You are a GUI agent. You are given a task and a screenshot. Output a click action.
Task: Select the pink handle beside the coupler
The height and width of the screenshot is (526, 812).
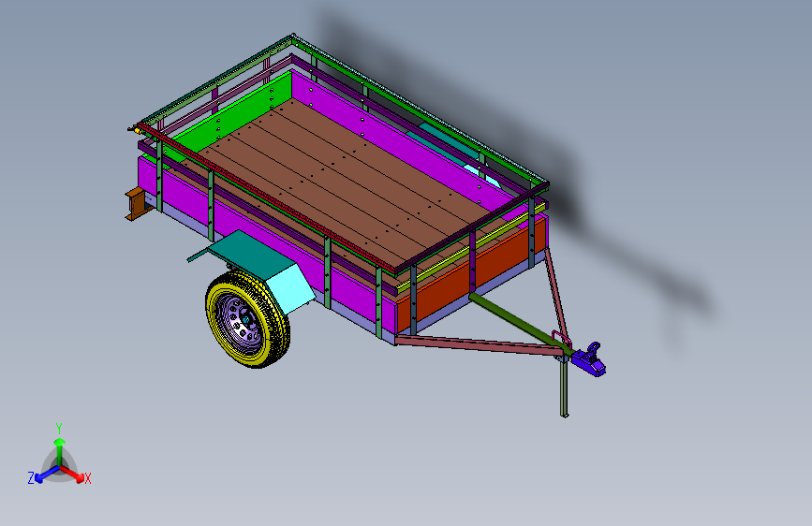coord(561,338)
